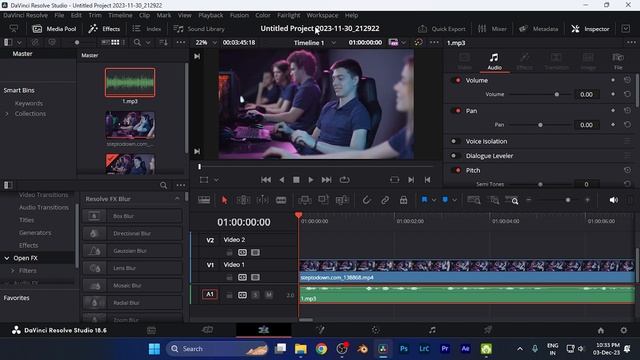Open the Playback menu
Screen dimensions: 640x360
(x=211, y=15)
